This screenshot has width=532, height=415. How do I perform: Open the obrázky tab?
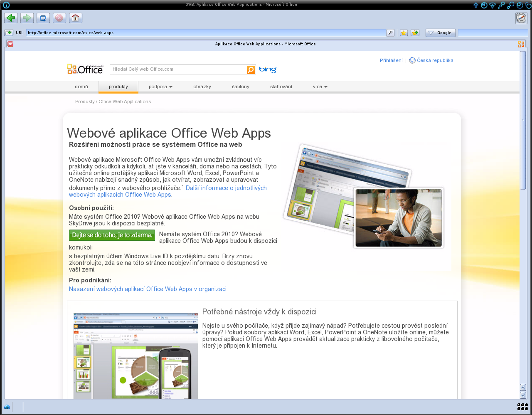[202, 86]
